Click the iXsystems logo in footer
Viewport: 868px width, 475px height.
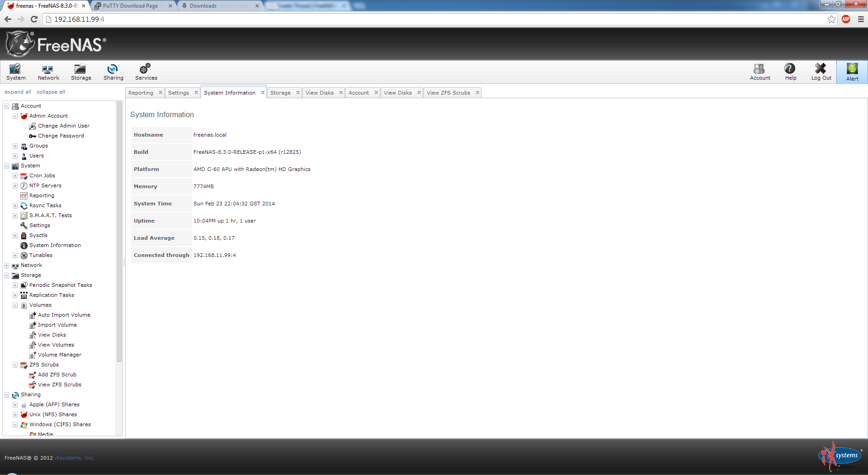pos(840,456)
